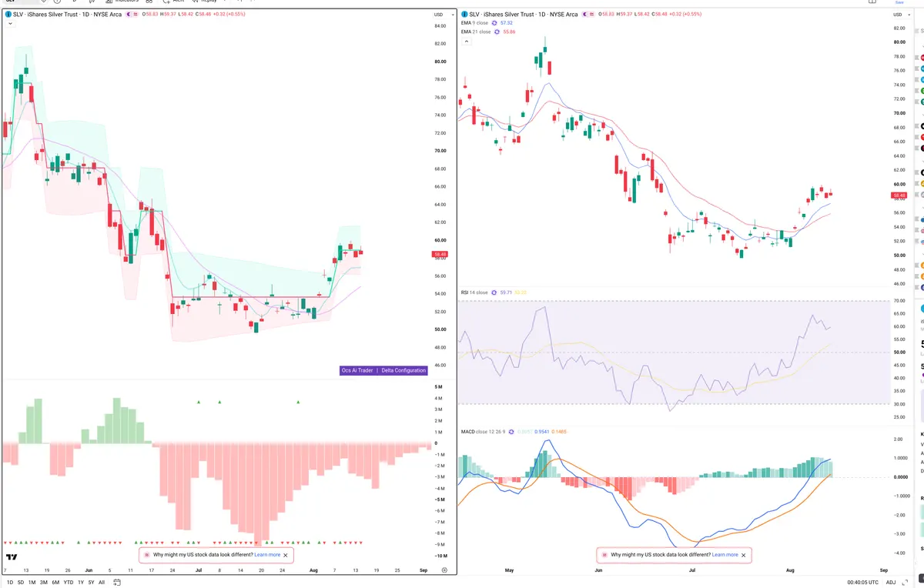Image resolution: width=924 pixels, height=588 pixels.
Task: Select the 1M date range
Action: [x=32, y=583]
